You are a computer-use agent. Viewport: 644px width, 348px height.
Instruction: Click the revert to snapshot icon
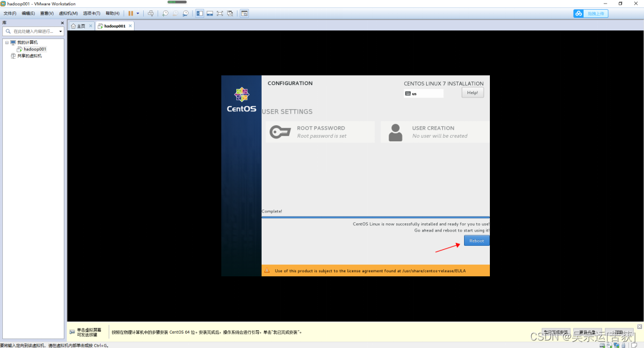pyautogui.click(x=175, y=14)
